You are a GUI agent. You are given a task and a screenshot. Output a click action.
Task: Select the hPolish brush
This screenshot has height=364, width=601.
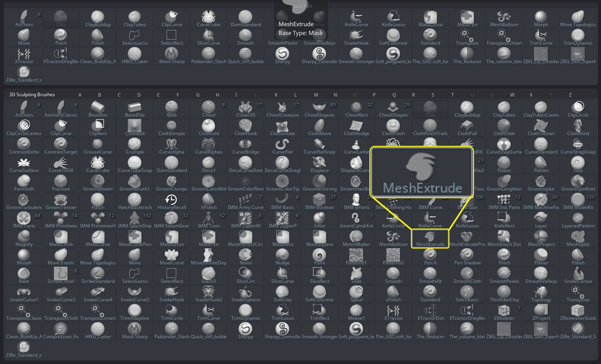209,202
